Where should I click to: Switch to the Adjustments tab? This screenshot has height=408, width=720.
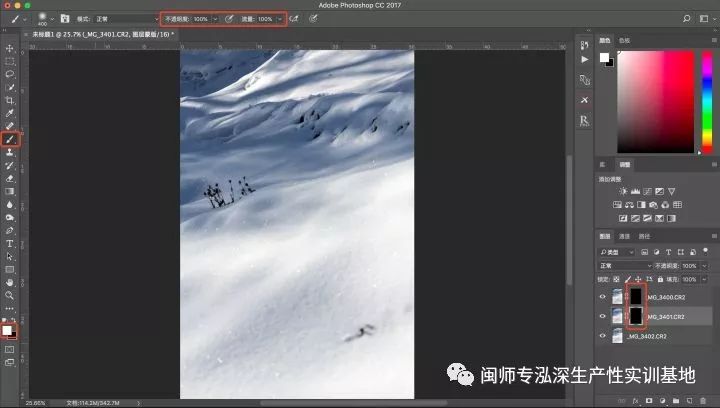[624, 165]
